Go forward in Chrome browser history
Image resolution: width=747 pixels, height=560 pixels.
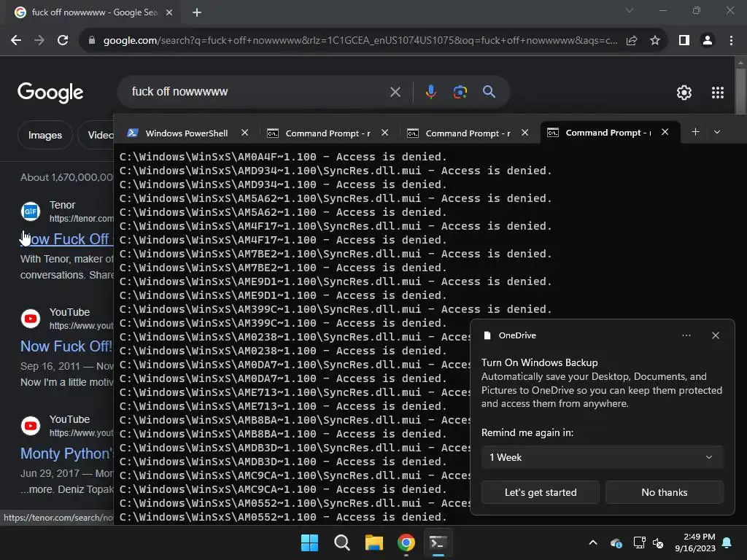click(39, 41)
